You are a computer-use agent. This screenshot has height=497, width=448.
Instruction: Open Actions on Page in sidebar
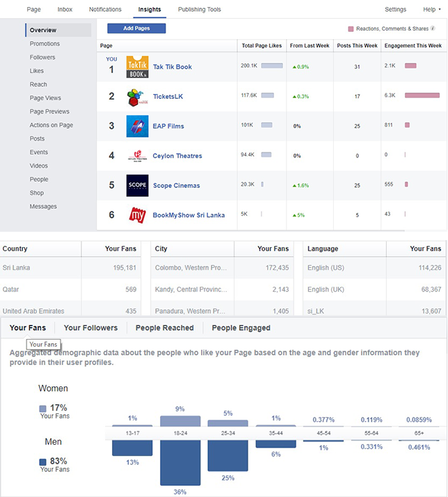[x=51, y=125]
